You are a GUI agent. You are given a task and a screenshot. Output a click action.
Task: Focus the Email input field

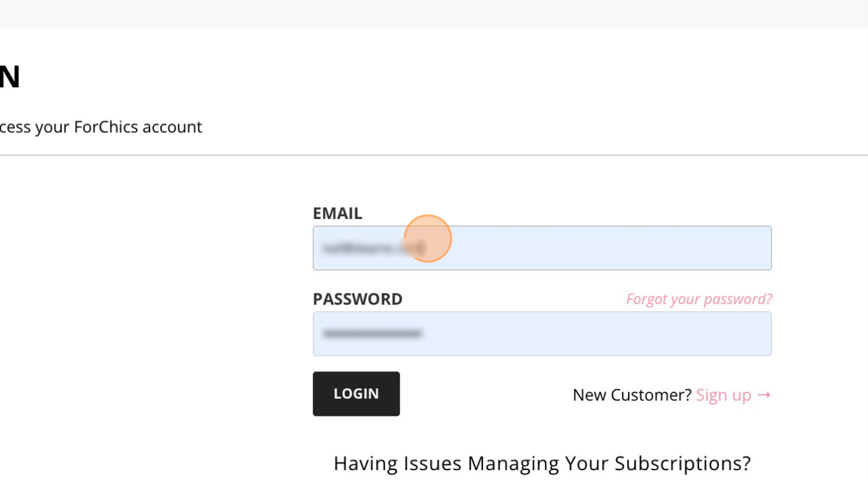[542, 248]
